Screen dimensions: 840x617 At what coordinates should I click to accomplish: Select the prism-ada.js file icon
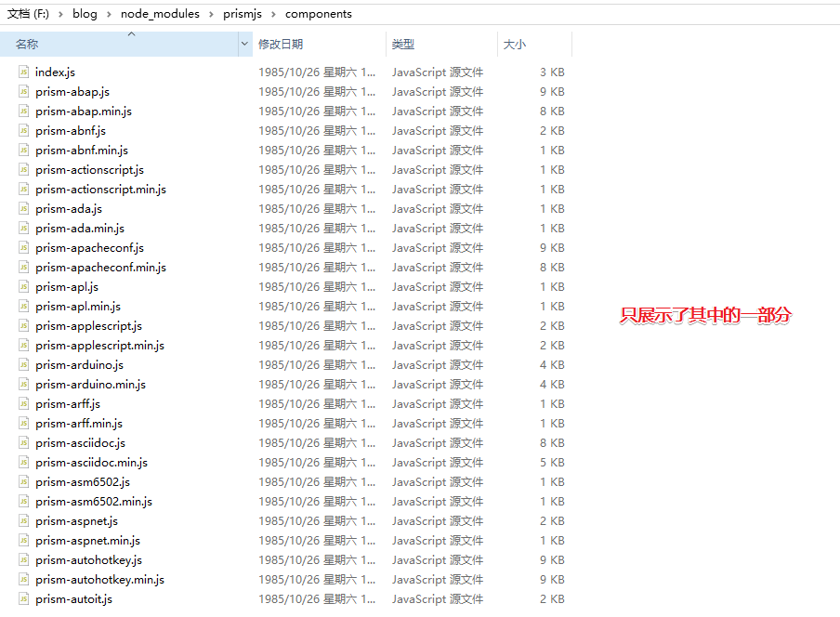coord(23,209)
